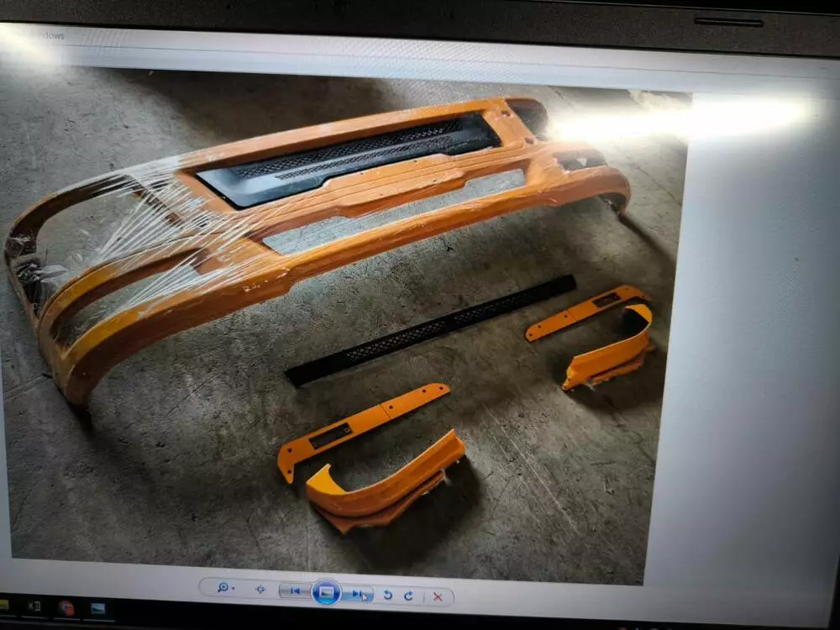
Task: Select the Photo Viewer taskbar icon
Action: pyautogui.click(x=97, y=609)
